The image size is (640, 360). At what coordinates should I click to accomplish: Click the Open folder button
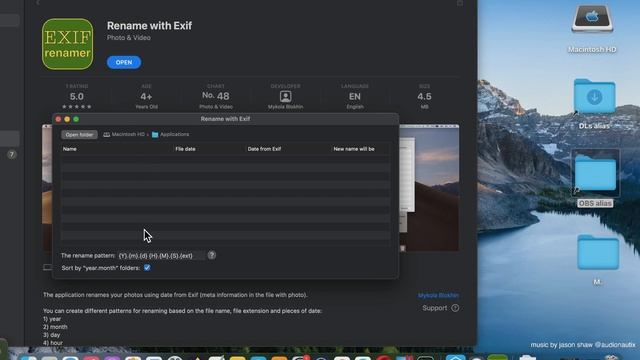click(79, 135)
